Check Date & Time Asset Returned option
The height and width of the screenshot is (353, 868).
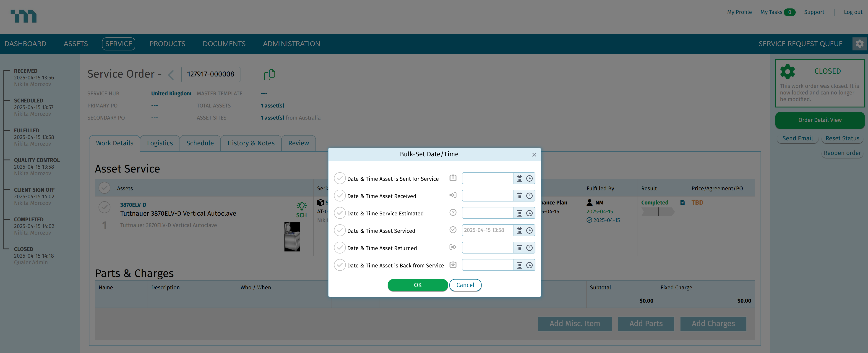click(x=340, y=248)
